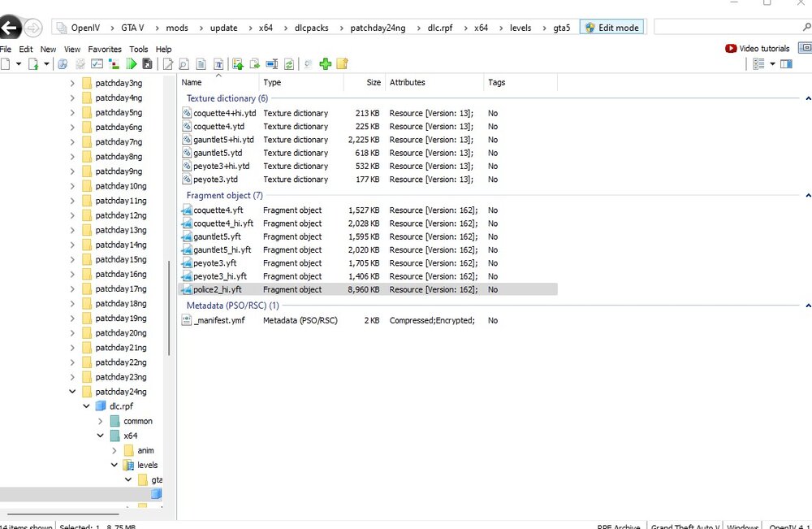The height and width of the screenshot is (529, 812).
Task: Sort by Size column header
Action: click(x=364, y=82)
